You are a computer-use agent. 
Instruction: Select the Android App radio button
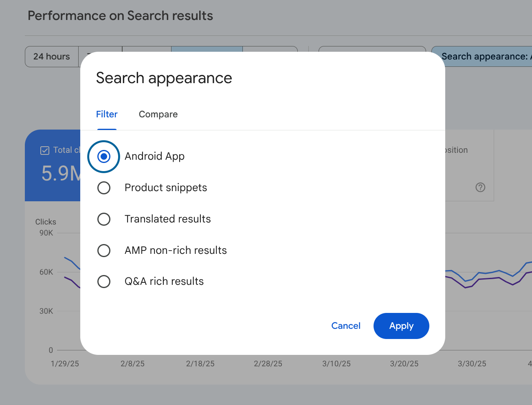pyautogui.click(x=103, y=156)
